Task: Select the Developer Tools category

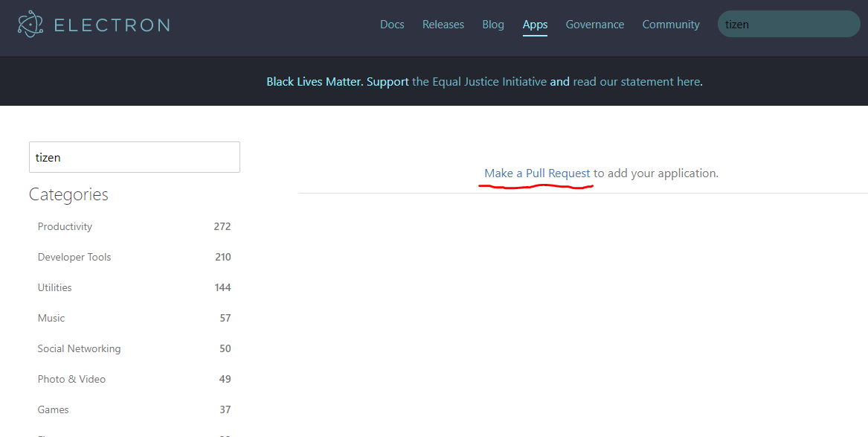Action: tap(74, 257)
